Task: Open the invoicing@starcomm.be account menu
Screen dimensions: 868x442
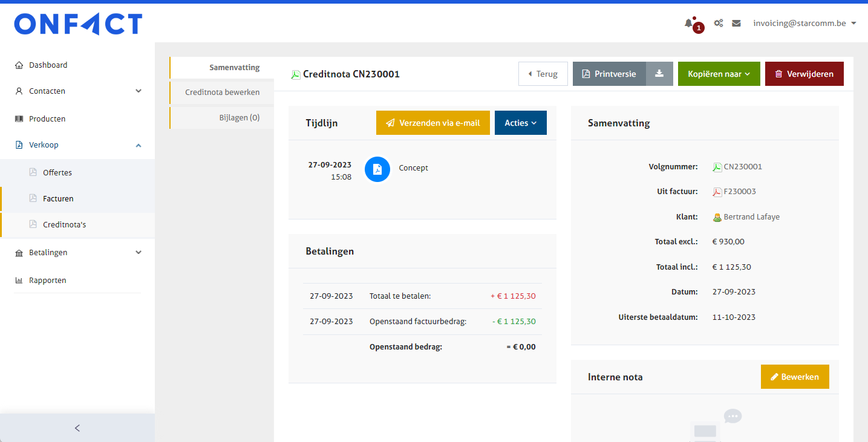Action: 804,23
